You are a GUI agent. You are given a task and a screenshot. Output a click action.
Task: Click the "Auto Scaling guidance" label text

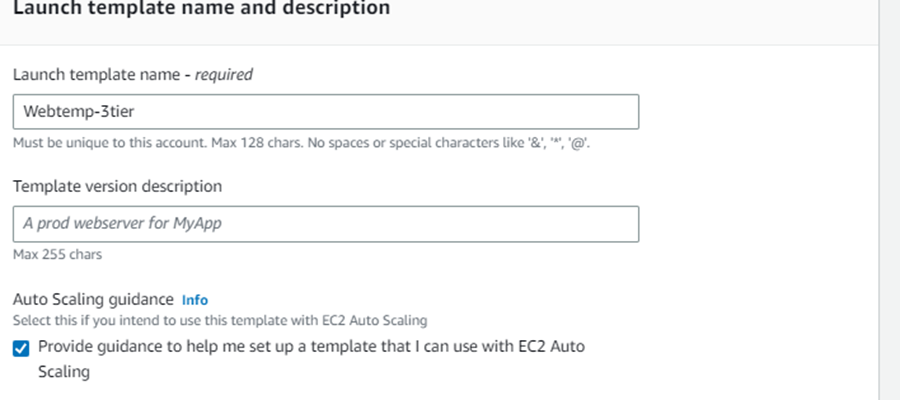94,299
